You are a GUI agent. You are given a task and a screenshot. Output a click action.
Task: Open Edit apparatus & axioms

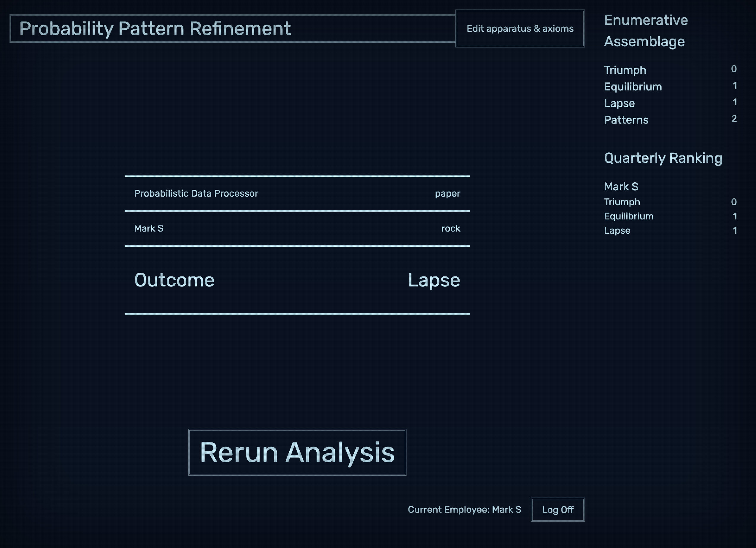coord(520,29)
